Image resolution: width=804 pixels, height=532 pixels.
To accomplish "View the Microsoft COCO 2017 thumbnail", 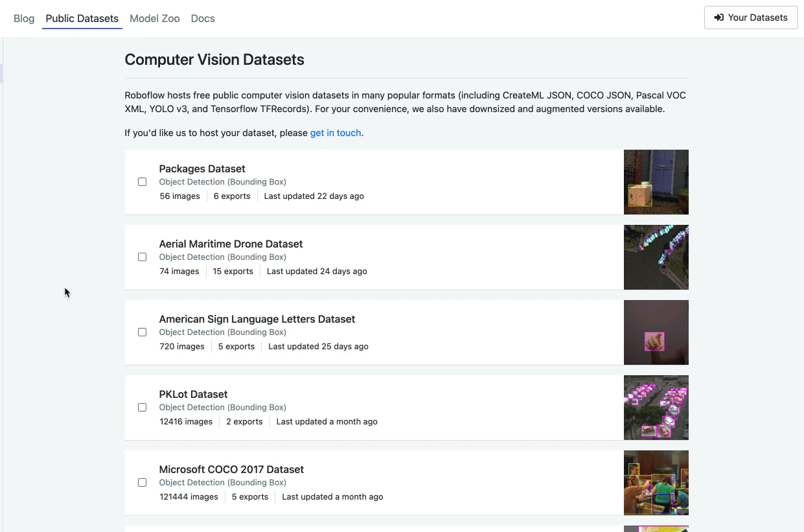I will click(656, 483).
